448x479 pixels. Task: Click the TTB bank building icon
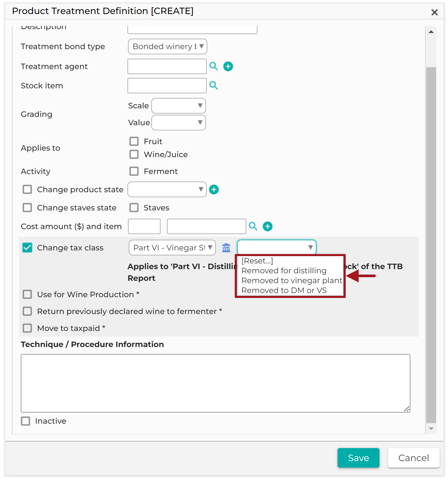[226, 248]
